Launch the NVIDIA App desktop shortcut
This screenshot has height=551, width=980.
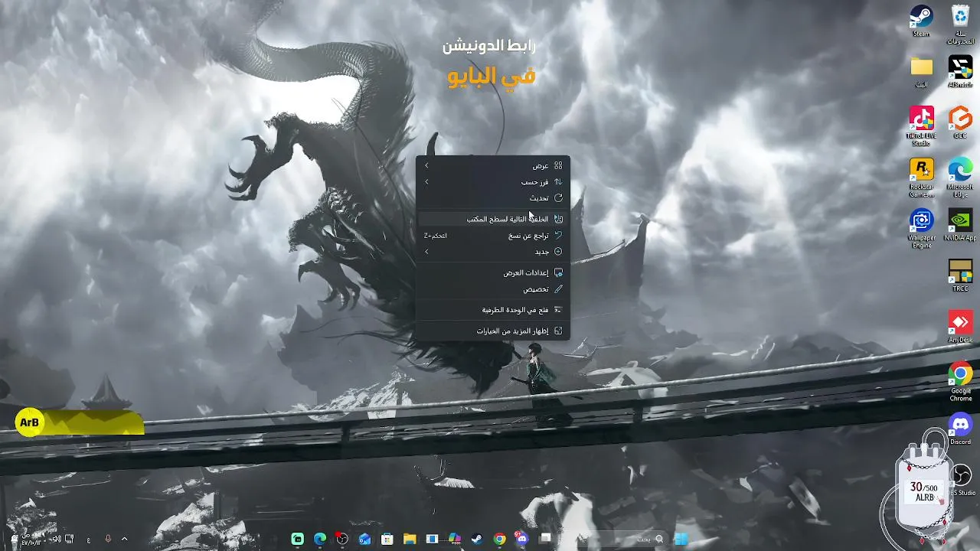[x=960, y=226]
